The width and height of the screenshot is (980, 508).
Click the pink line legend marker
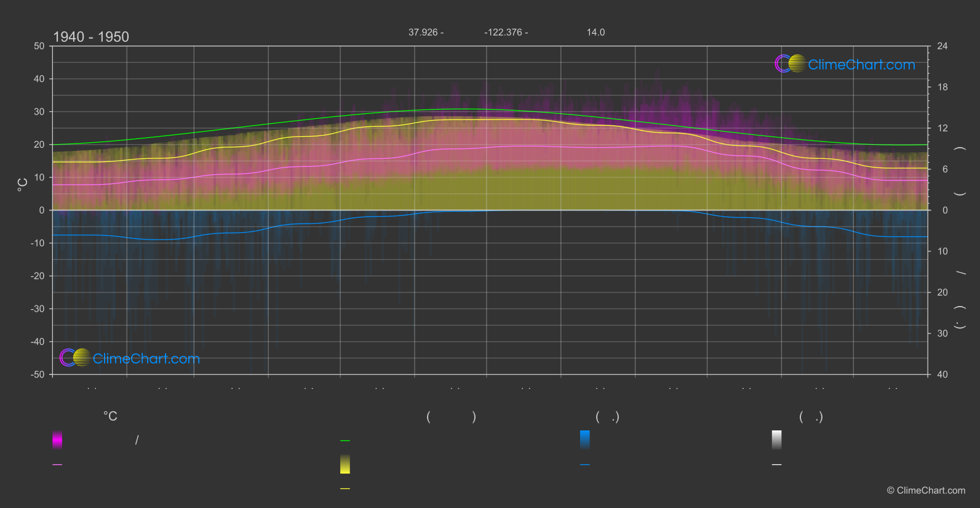click(x=57, y=465)
